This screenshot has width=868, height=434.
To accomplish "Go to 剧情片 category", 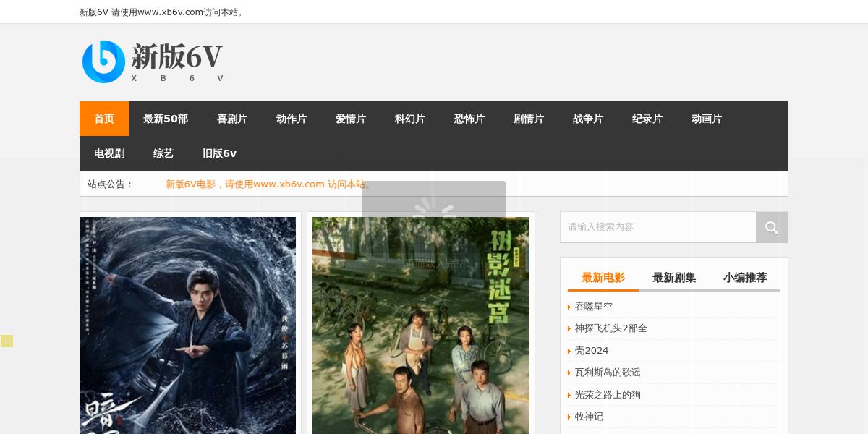I will pos(529,119).
